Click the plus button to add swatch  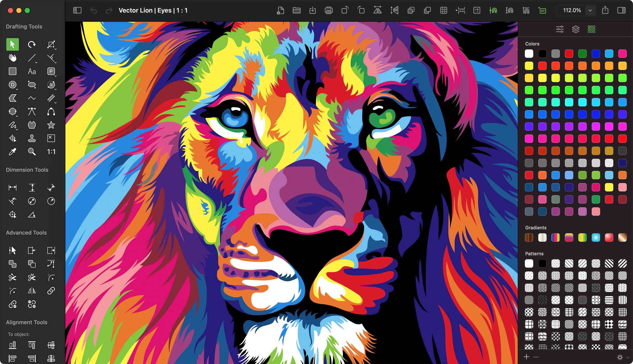pos(526,357)
